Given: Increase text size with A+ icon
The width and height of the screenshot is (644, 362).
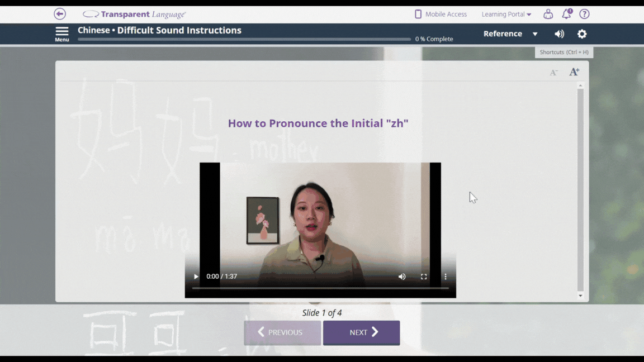Looking at the screenshot, I should (x=574, y=72).
